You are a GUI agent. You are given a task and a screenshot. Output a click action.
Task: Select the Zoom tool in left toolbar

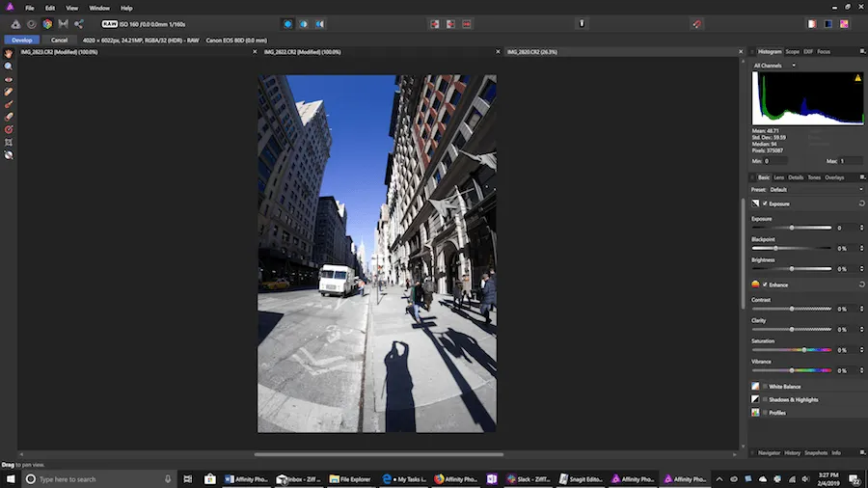(x=9, y=67)
